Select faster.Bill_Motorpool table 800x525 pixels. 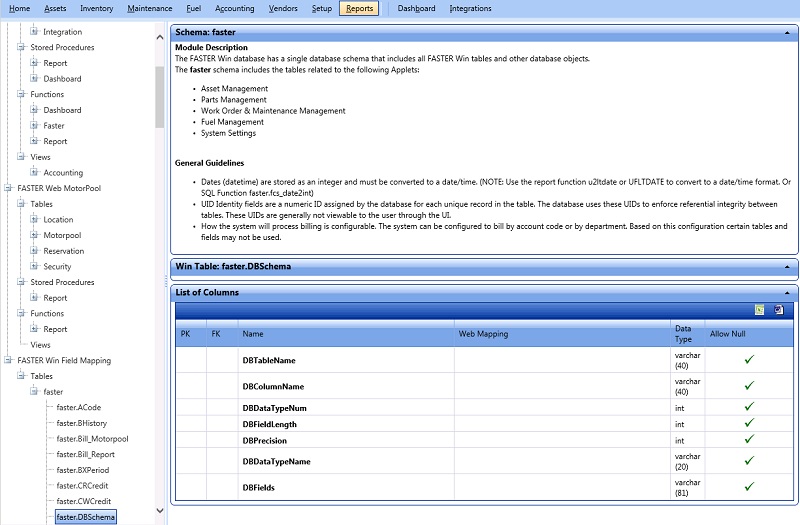[92, 439]
